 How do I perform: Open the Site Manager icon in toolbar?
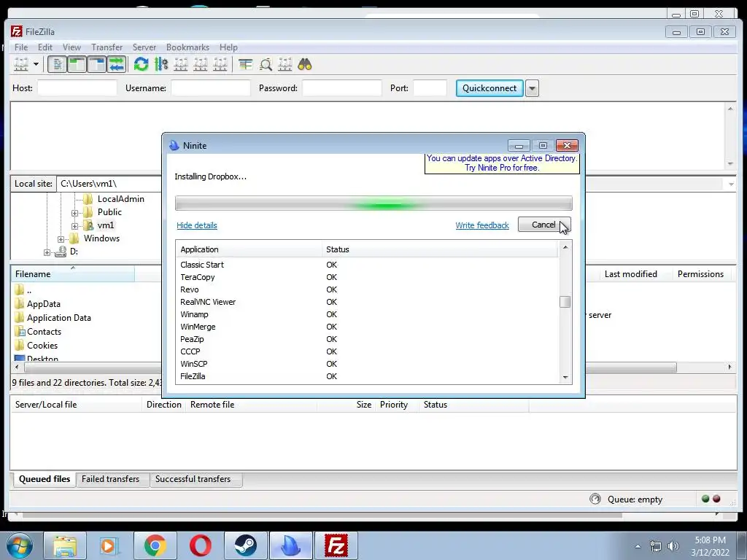tap(21, 64)
